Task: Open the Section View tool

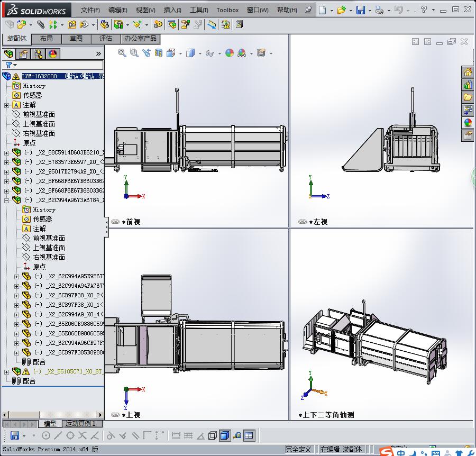Action: point(159,53)
